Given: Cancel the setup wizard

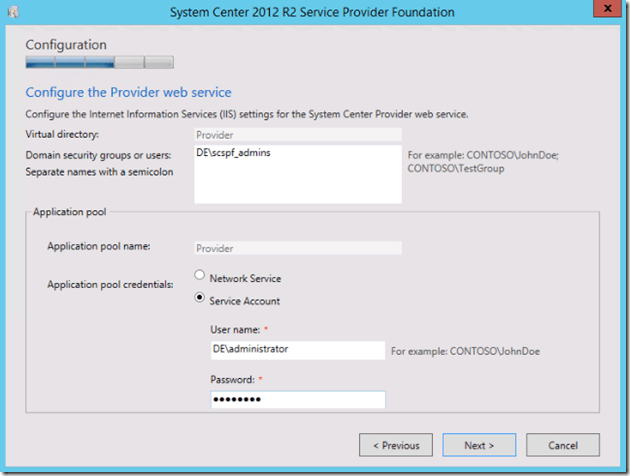Looking at the screenshot, I should pos(562,445).
